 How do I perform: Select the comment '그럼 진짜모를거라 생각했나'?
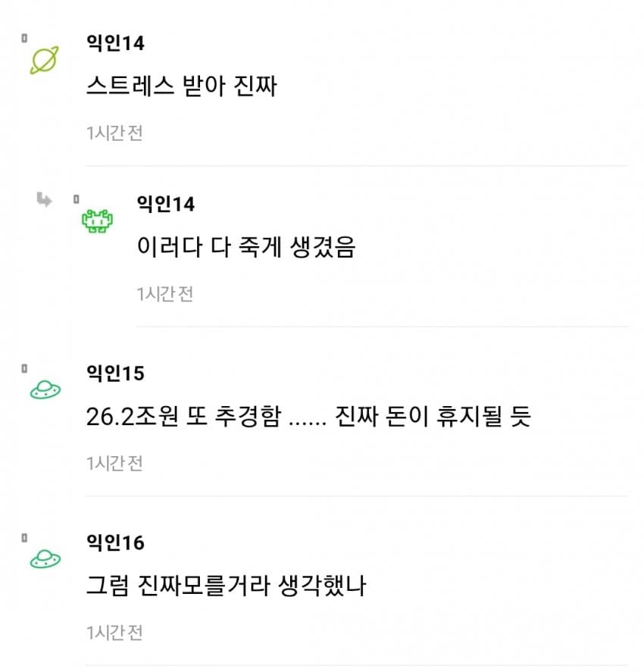click(x=227, y=586)
